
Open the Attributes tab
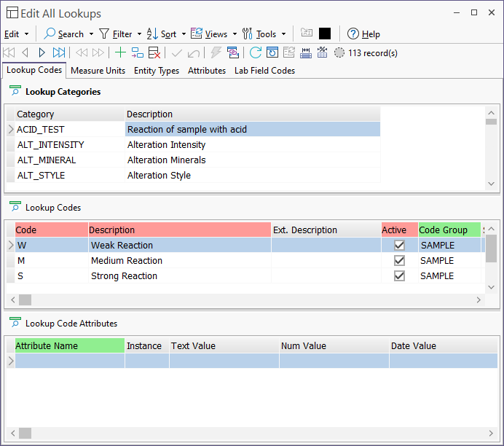pyautogui.click(x=207, y=71)
